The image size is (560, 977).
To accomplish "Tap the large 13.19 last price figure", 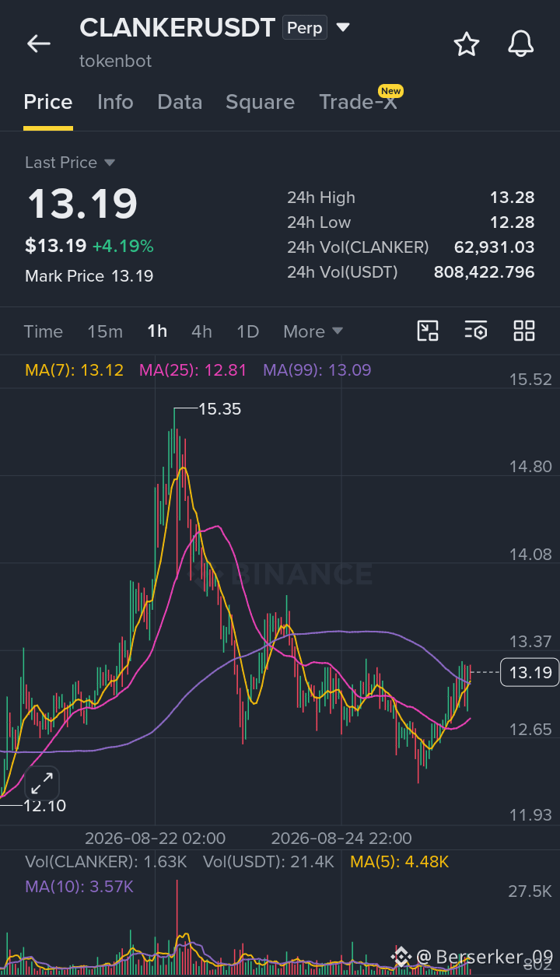I will [82, 204].
